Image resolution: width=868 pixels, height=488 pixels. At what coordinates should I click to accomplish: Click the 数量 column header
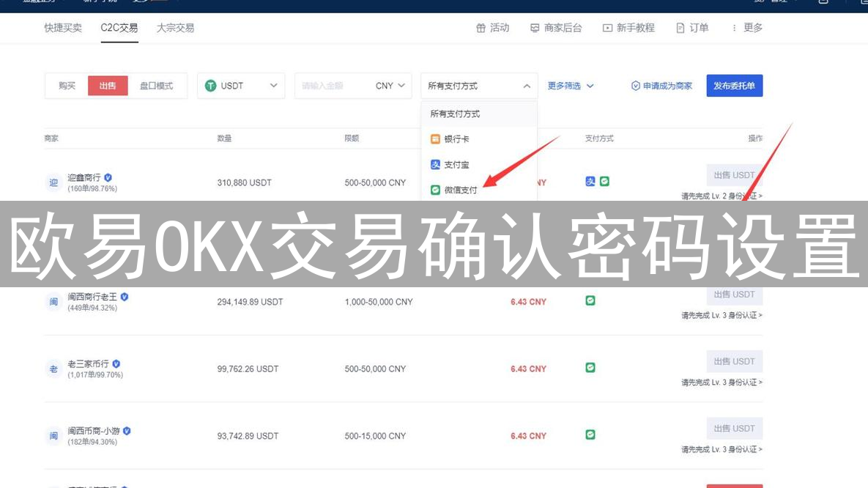(x=224, y=138)
